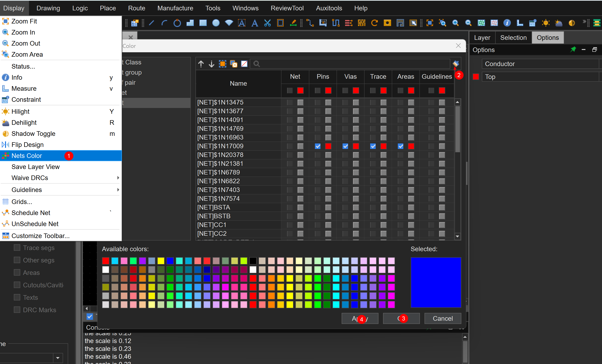Enable the DRC Marks checkbox
Screen dimensions: 602x364
[x=17, y=310]
